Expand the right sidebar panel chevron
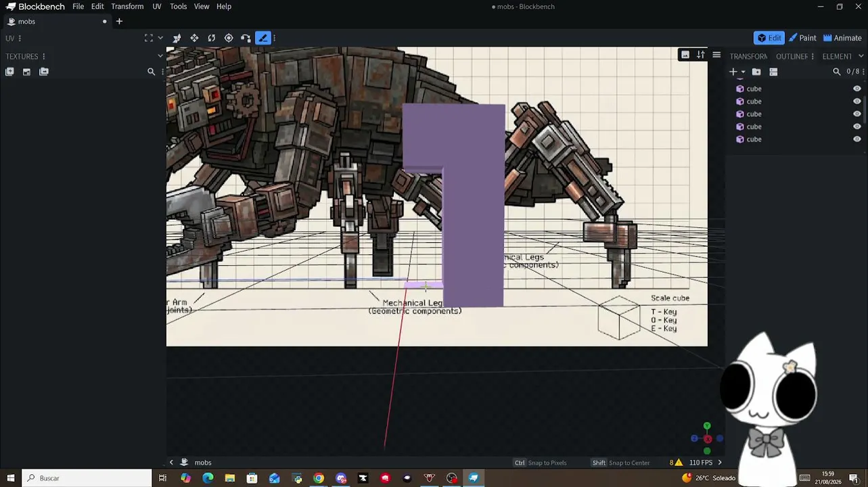 point(861,56)
